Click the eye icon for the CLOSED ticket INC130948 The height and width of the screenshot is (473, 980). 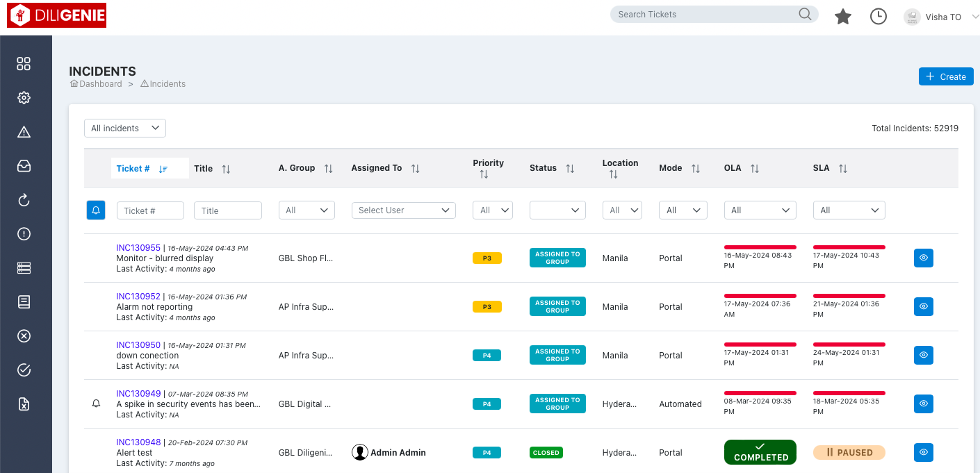tap(923, 452)
